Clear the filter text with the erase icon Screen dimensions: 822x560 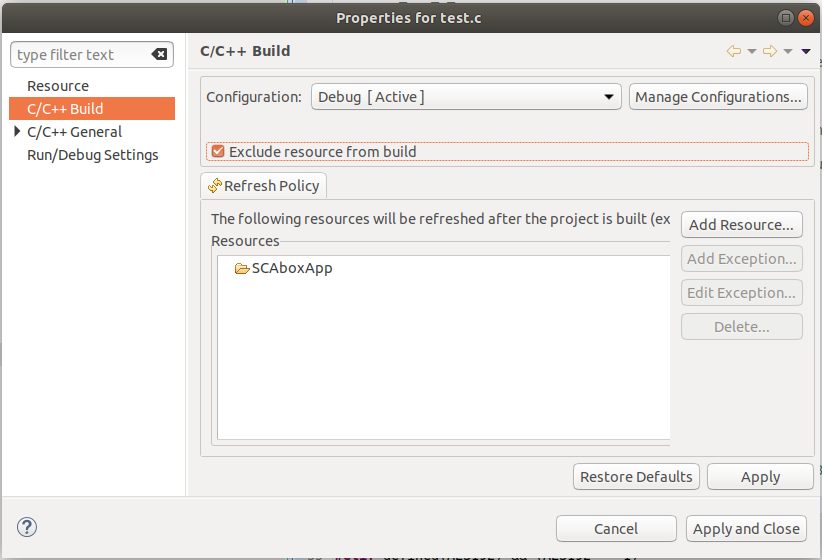[159, 55]
